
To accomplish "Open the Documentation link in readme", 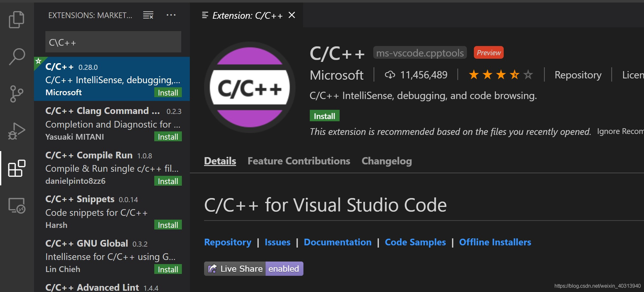I will pyautogui.click(x=337, y=242).
